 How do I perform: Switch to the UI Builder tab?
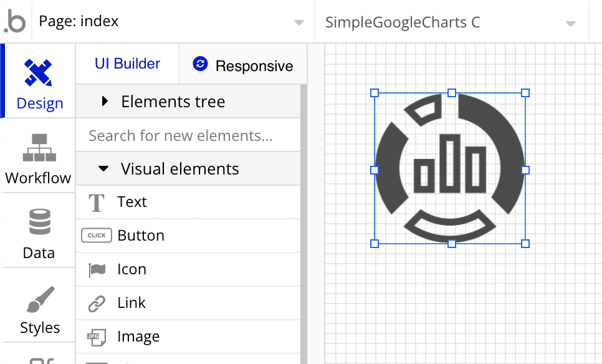coord(127,64)
